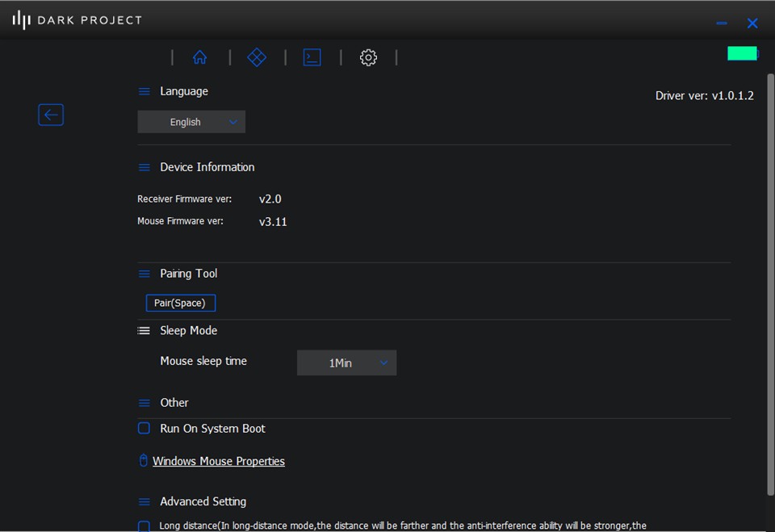
Task: Click the back arrow button
Action: tap(51, 115)
